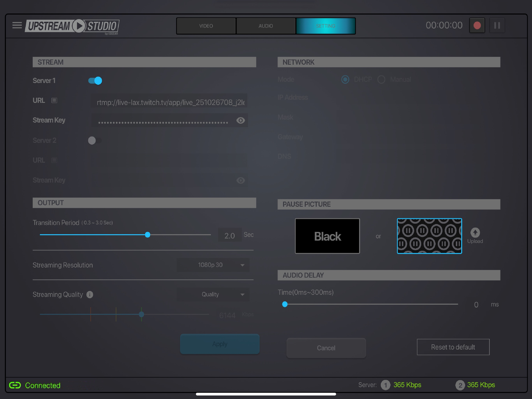Click the bitrate slider handle
Image resolution: width=532 pixels, height=399 pixels.
click(141, 314)
